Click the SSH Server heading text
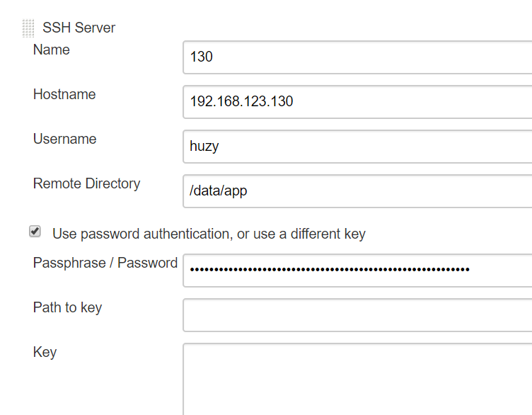This screenshot has width=532, height=415. (79, 28)
